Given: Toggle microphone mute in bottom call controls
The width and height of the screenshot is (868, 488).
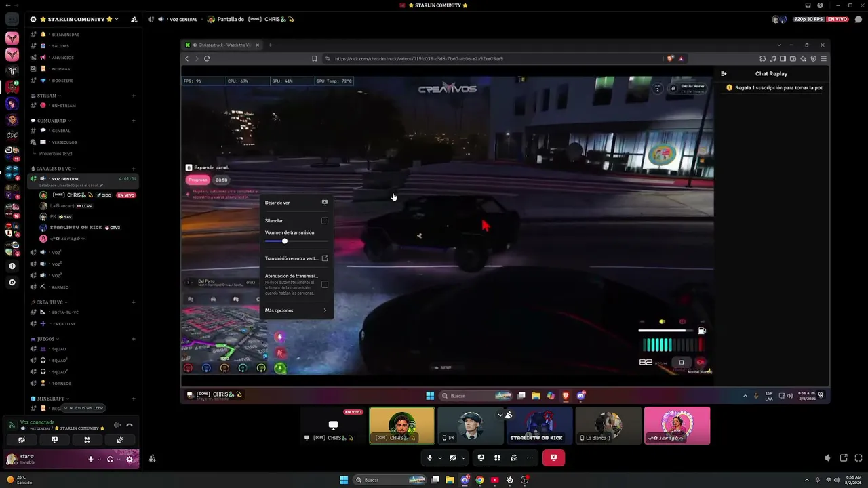Looking at the screenshot, I should tap(429, 458).
